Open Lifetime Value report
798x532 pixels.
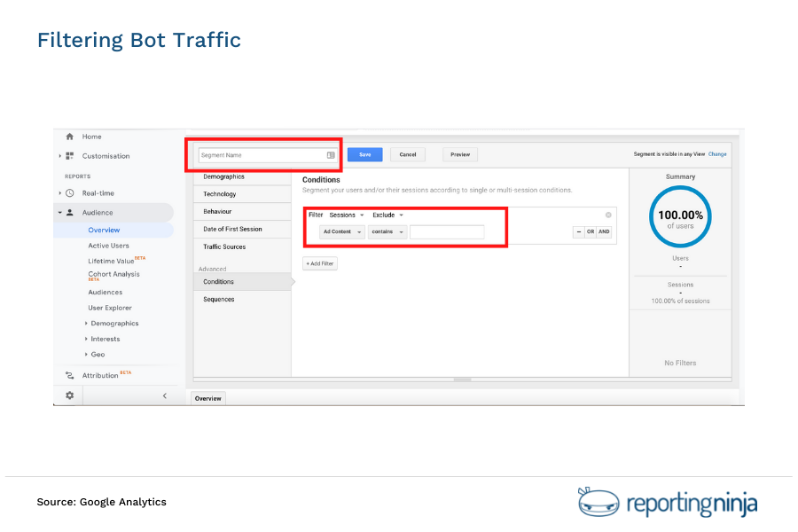click(x=111, y=261)
